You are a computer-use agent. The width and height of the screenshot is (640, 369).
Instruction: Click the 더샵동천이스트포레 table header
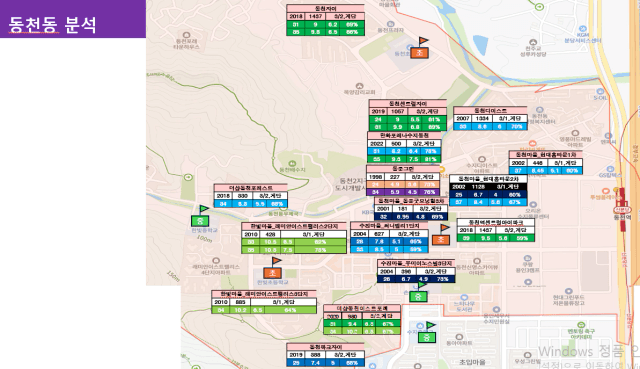[362, 308]
